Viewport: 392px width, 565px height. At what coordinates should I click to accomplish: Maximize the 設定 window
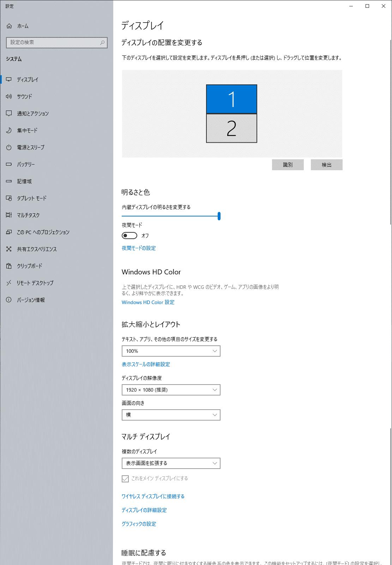(x=367, y=6)
